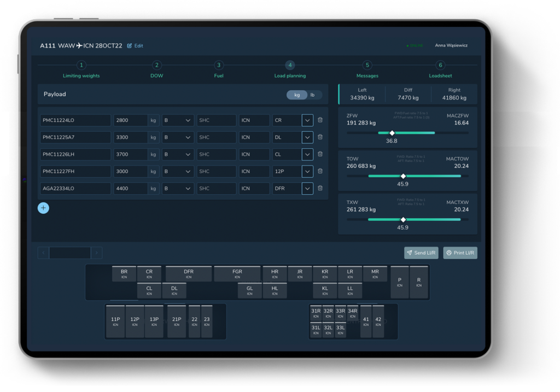Click the Send LI/R button

pos(421,253)
